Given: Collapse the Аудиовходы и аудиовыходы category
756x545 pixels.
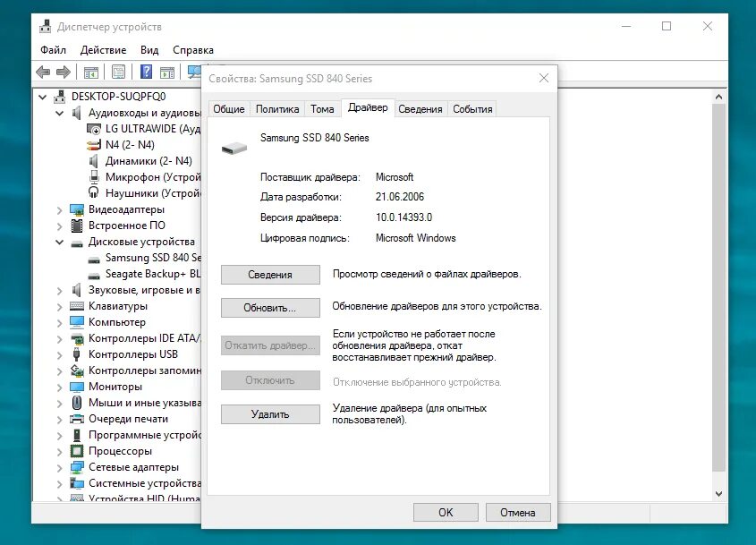Looking at the screenshot, I should coord(59,113).
